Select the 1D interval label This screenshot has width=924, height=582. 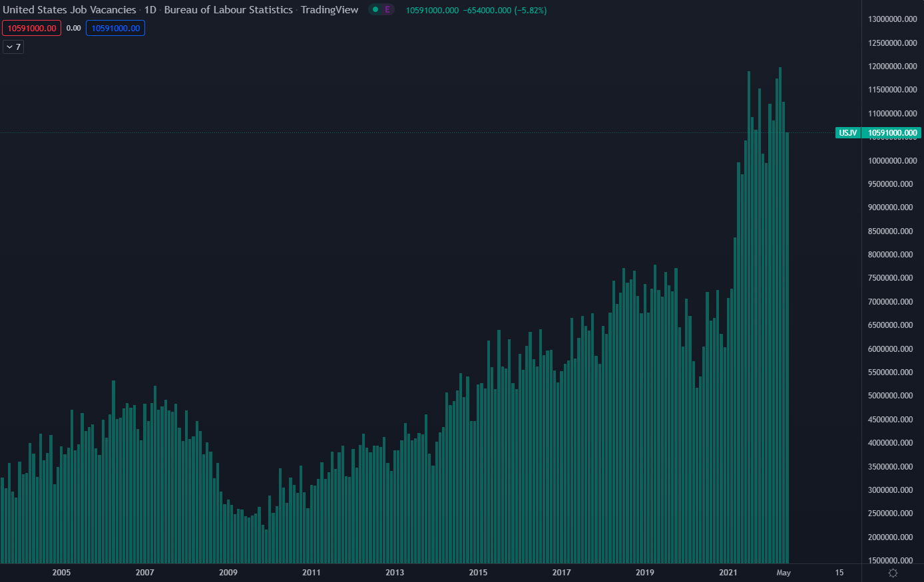click(150, 10)
